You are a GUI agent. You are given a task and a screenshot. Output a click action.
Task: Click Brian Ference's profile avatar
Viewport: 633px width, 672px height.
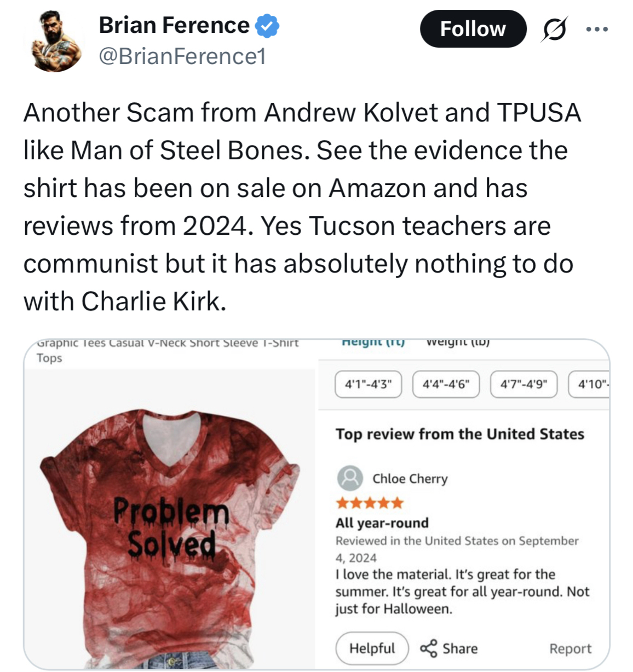tap(53, 41)
